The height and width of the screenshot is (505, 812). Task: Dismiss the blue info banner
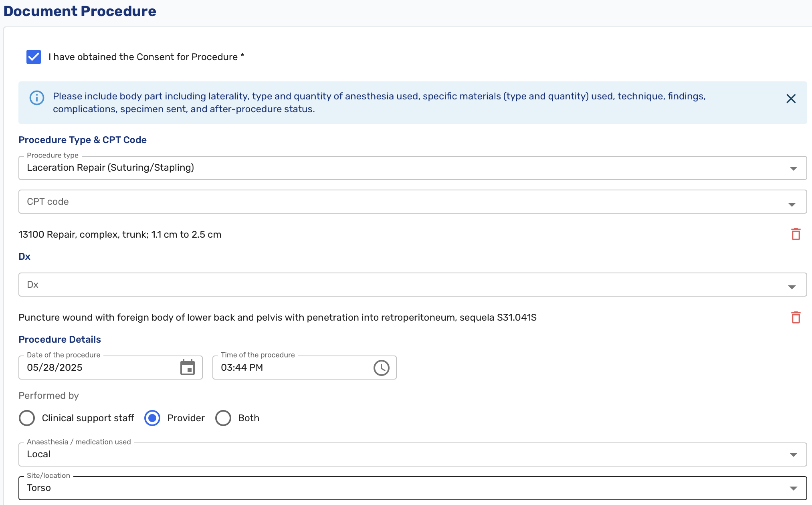[791, 99]
